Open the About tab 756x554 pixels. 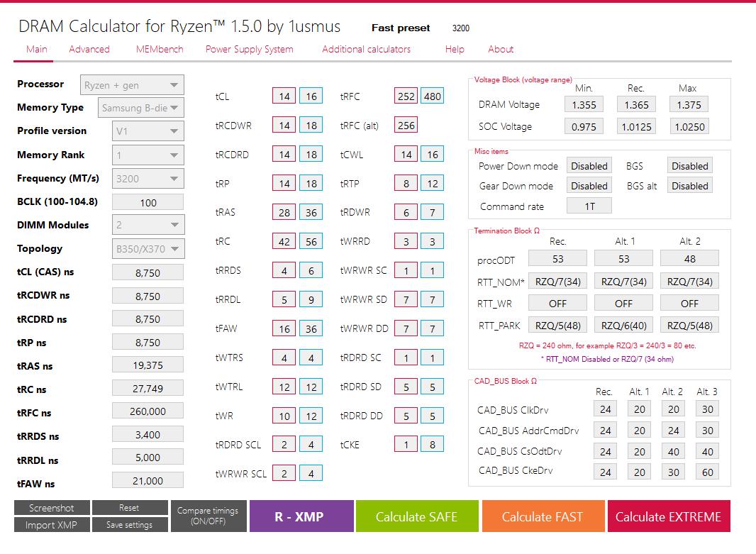(x=501, y=49)
